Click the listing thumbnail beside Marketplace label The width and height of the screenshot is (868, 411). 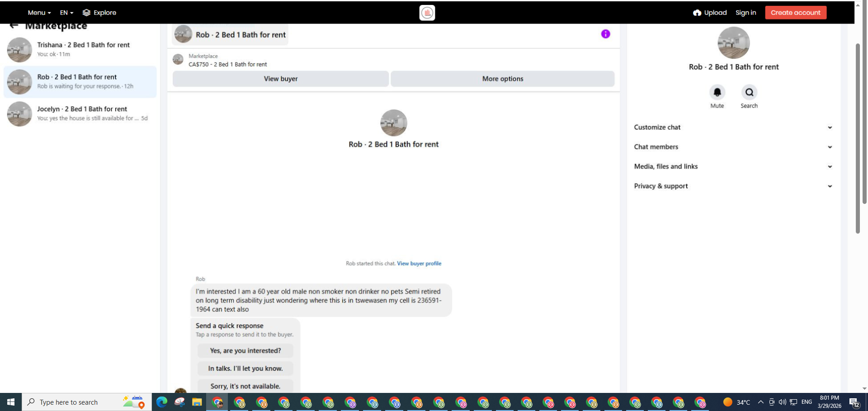click(178, 59)
